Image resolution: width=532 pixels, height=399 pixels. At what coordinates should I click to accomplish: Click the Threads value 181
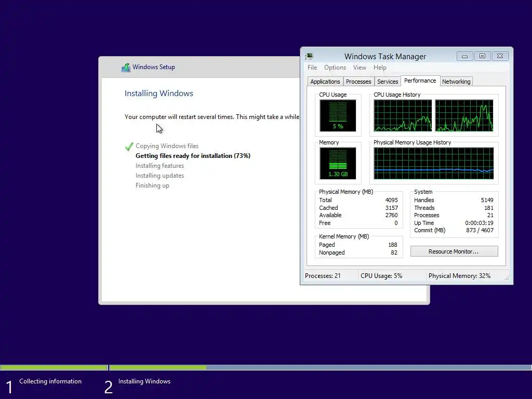pyautogui.click(x=488, y=208)
